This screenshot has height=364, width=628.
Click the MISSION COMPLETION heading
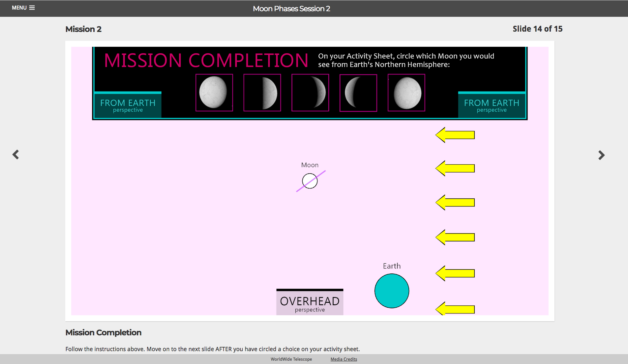(x=206, y=61)
